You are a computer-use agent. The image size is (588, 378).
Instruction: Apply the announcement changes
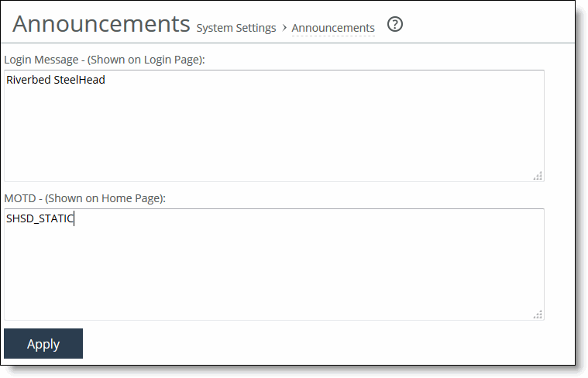pyautogui.click(x=43, y=343)
